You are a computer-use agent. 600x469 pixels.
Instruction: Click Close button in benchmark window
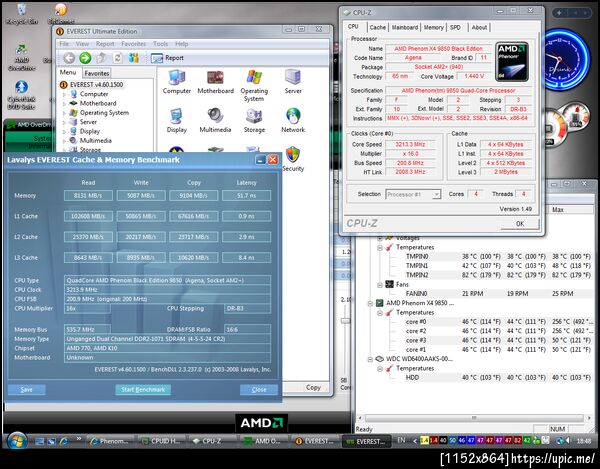coord(259,389)
